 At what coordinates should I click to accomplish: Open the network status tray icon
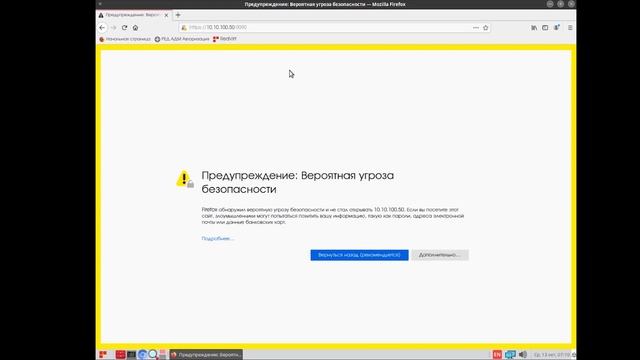(510, 355)
